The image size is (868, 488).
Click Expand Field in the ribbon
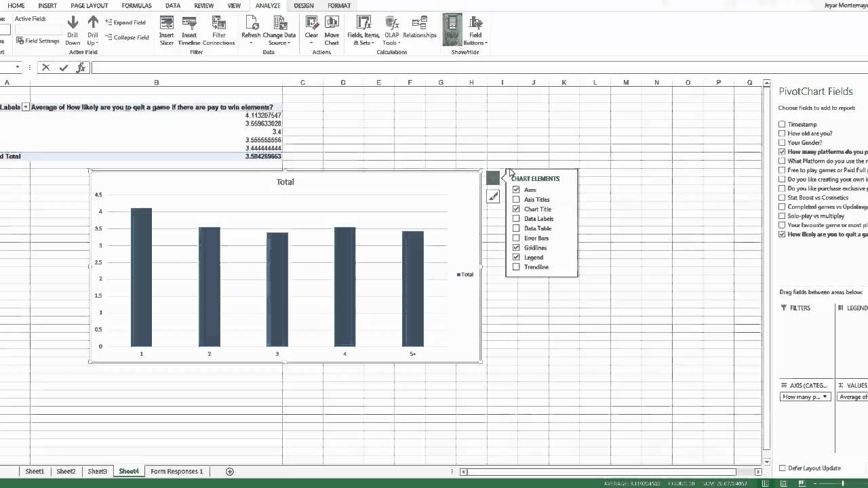[x=125, y=22]
